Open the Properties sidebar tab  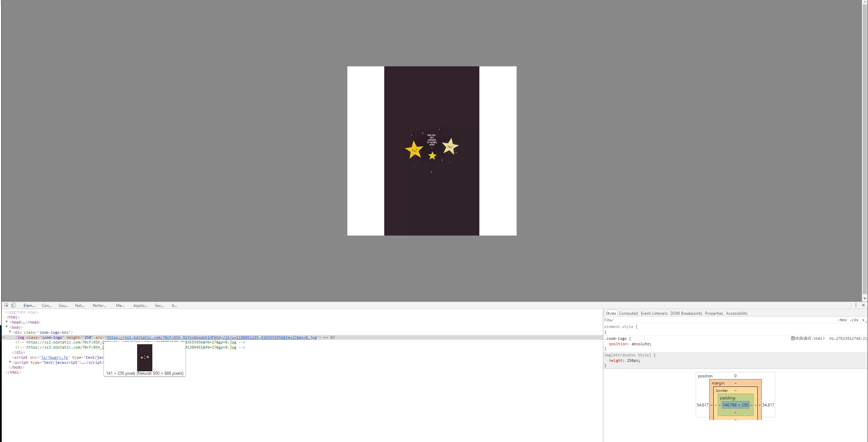714,313
